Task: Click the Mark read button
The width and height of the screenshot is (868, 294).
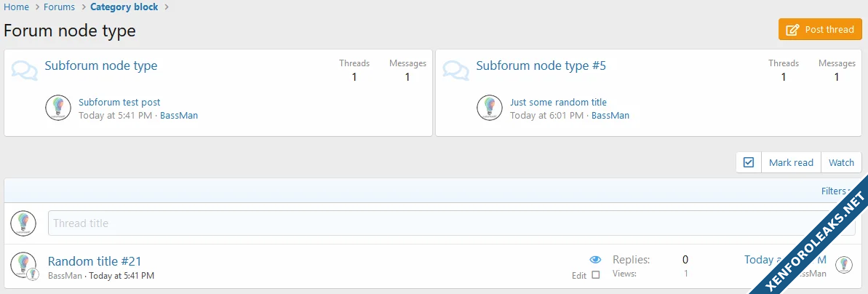Action: (x=791, y=163)
